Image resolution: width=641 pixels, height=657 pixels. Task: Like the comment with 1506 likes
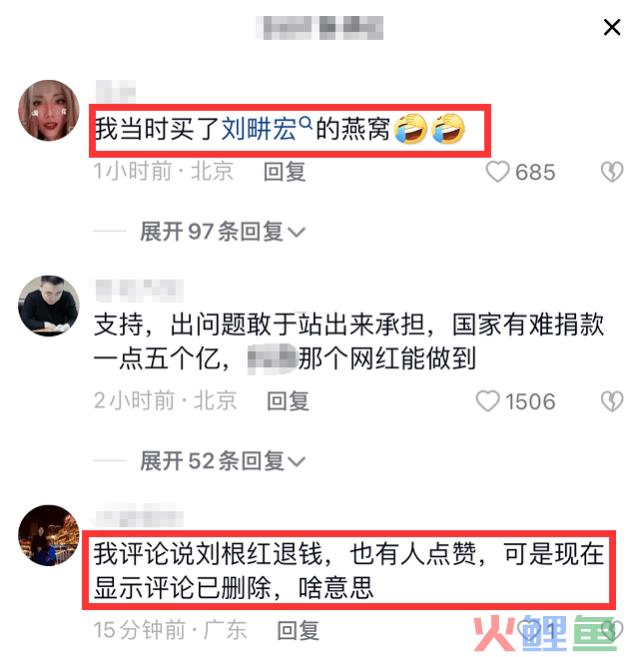(488, 401)
